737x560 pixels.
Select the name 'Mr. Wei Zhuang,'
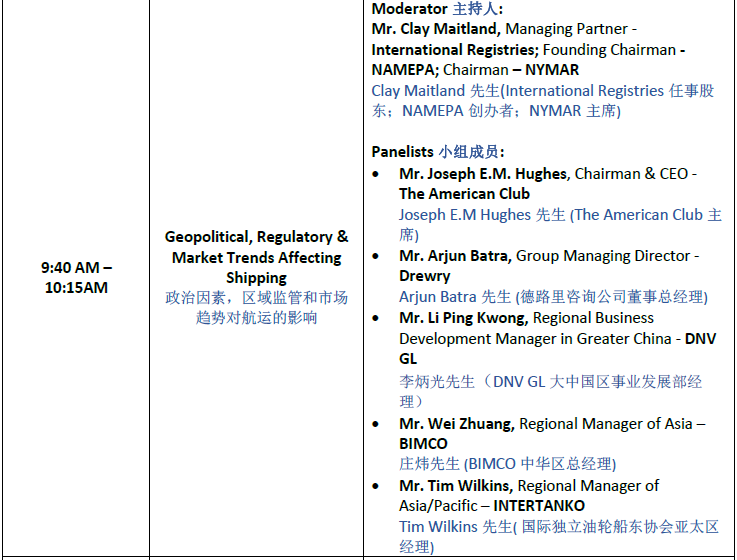pyautogui.click(x=457, y=424)
